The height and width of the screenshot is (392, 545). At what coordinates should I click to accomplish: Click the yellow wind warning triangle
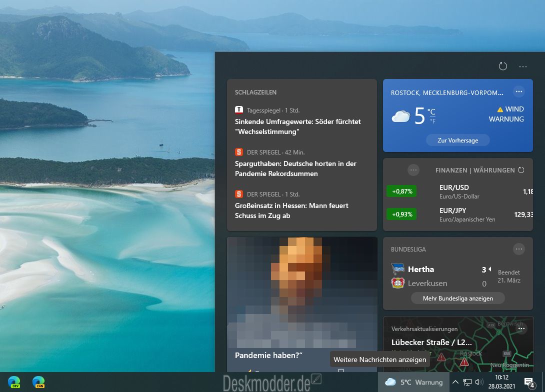click(500, 109)
